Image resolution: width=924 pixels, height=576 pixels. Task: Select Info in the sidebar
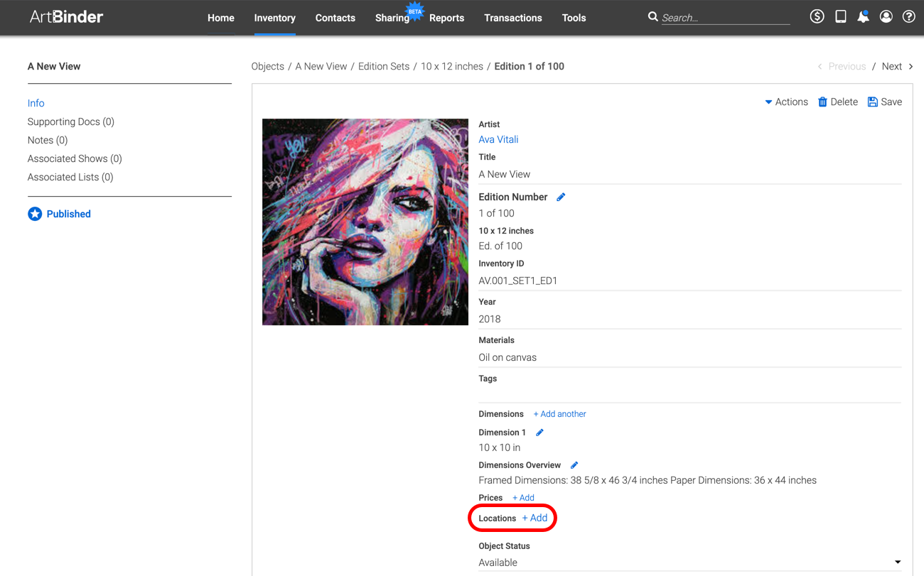36,103
